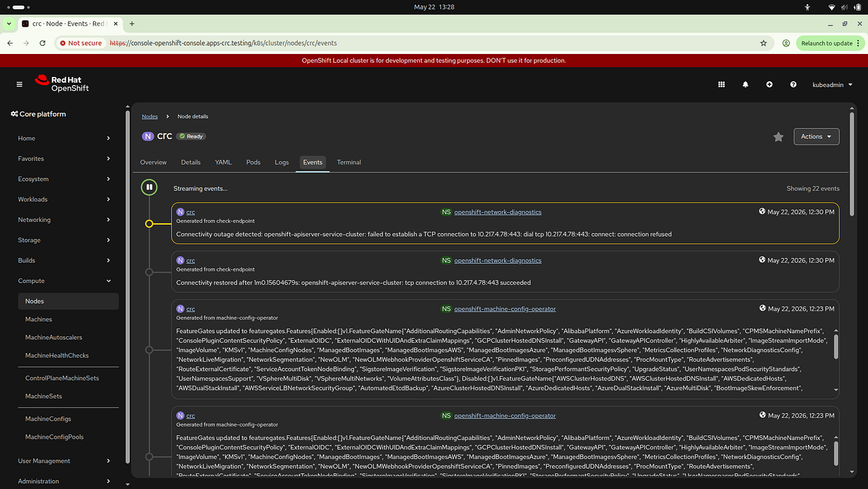Toggle the hamburger navigation menu
Viewport: 868px width, 489px height.
(x=19, y=84)
